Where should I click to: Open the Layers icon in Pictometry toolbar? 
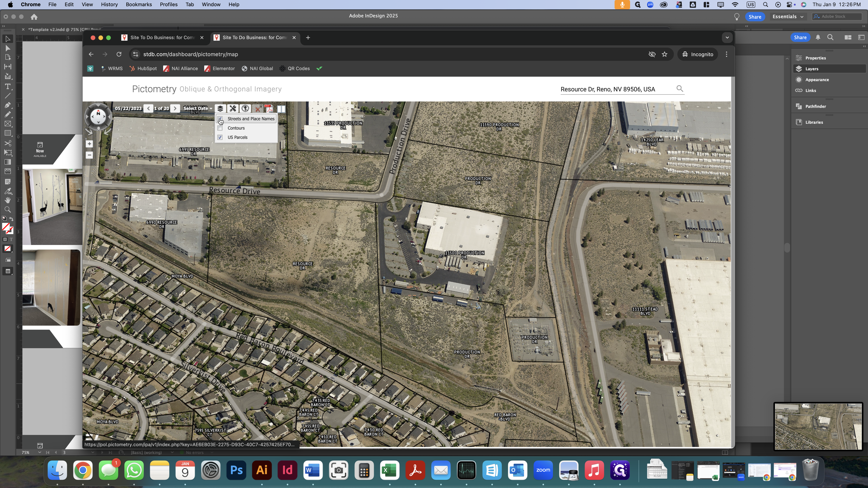220,108
